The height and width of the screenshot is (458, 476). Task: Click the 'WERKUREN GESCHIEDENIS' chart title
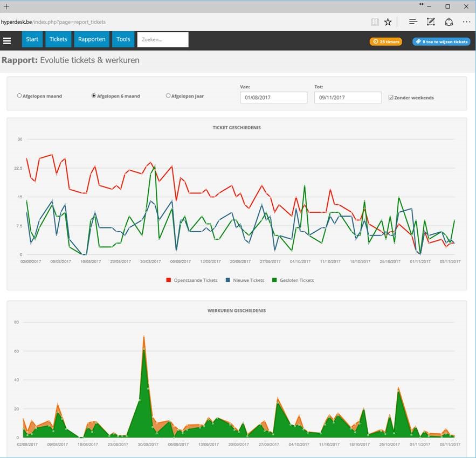pos(237,310)
